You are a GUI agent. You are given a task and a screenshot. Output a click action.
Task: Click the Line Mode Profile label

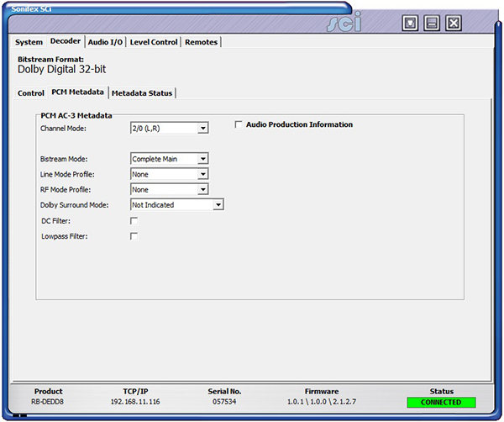(x=67, y=174)
